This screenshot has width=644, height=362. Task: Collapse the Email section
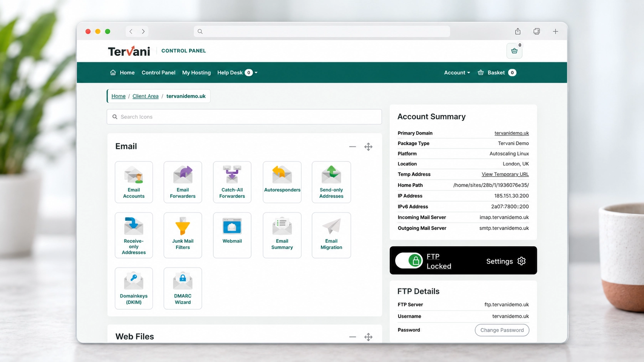[x=352, y=147]
